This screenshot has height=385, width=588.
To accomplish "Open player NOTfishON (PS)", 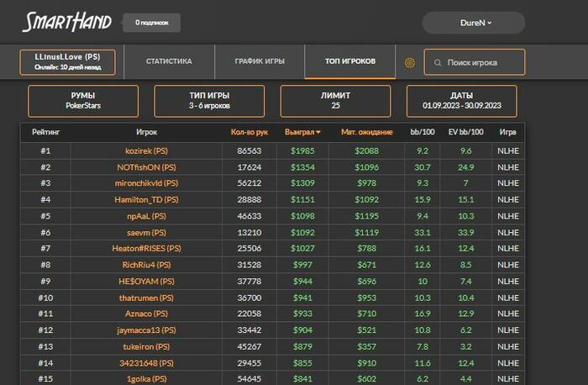I will 146,167.
